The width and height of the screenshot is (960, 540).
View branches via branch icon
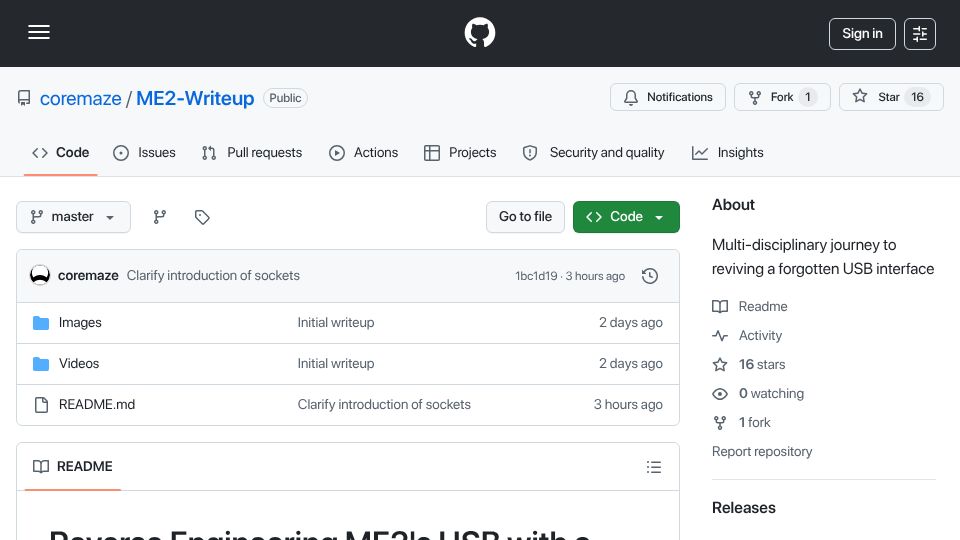(160, 217)
